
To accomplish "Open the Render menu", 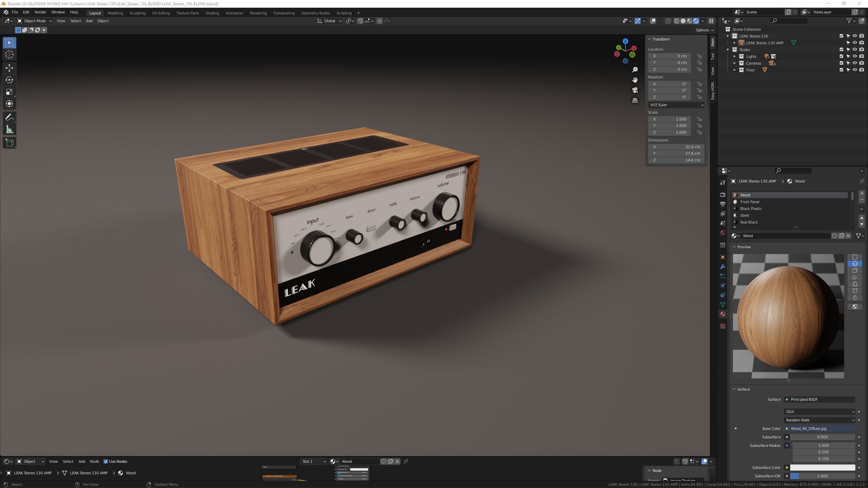I will tap(40, 12).
